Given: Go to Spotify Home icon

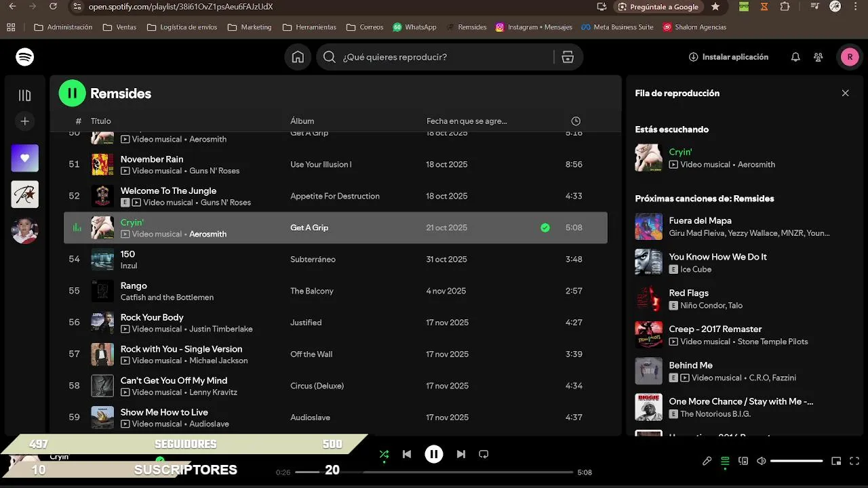Looking at the screenshot, I should tap(298, 57).
